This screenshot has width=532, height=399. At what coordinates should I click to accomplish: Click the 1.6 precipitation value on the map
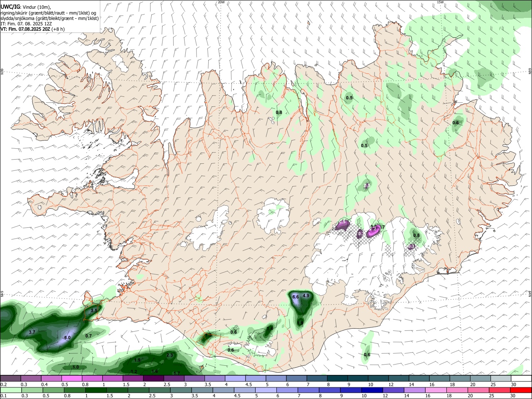(155, 372)
